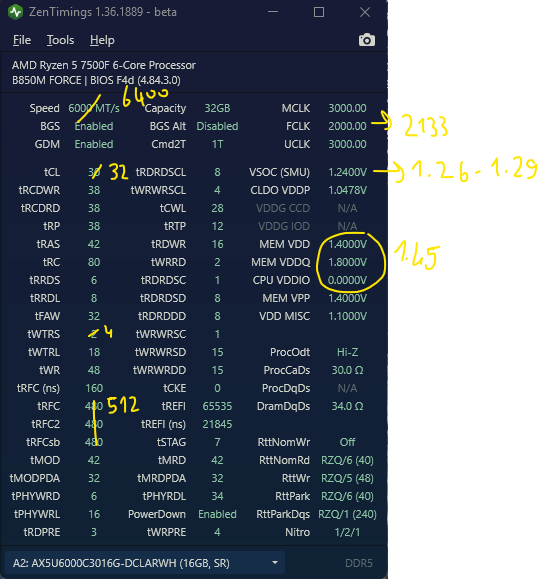Take a screenshot with the camera icon
The image size is (538, 579).
[367, 40]
